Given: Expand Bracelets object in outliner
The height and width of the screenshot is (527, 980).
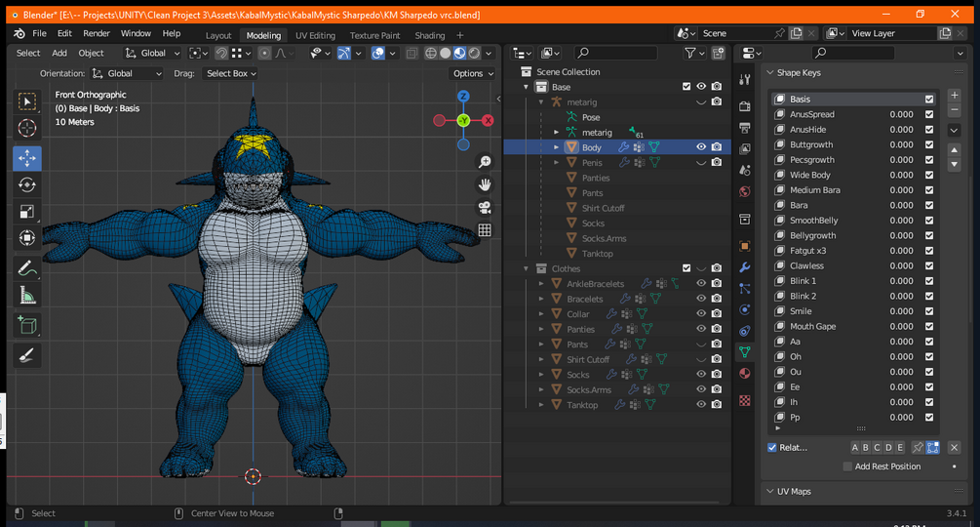Looking at the screenshot, I should point(541,299).
